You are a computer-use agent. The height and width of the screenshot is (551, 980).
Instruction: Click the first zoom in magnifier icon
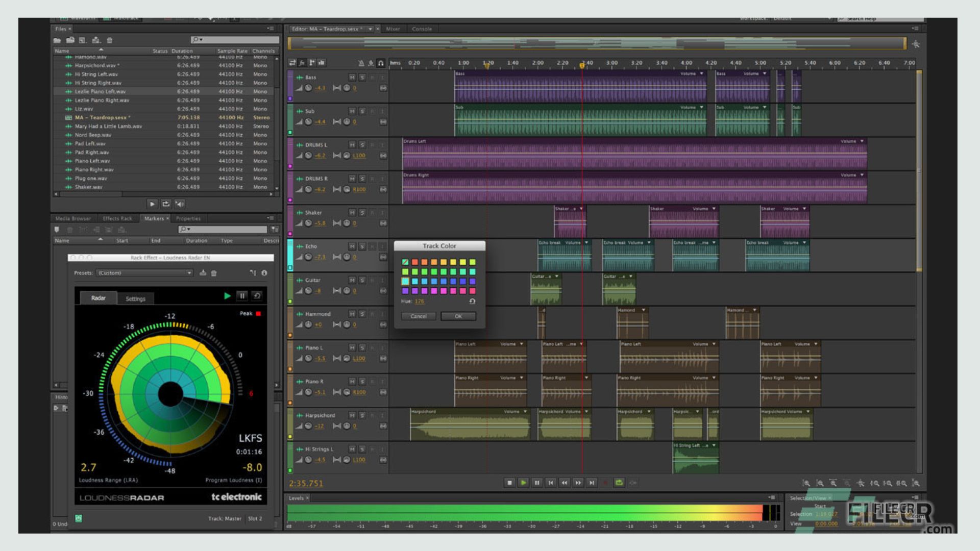[x=806, y=483]
